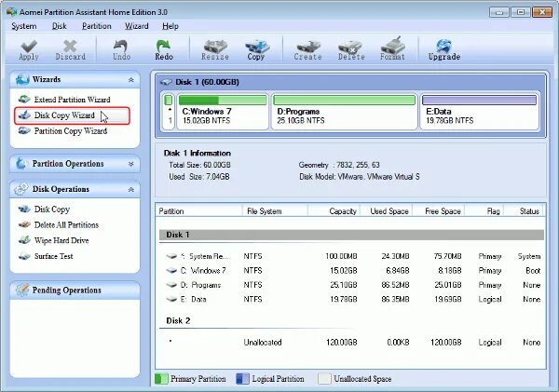Click the Undo arrow icon
The image size is (559, 392).
tap(121, 46)
